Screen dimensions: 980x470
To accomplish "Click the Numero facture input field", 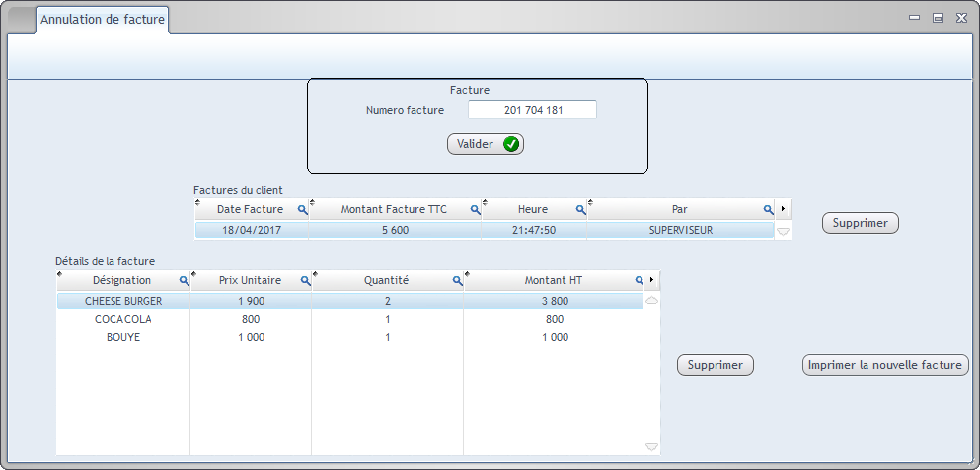I will [532, 110].
